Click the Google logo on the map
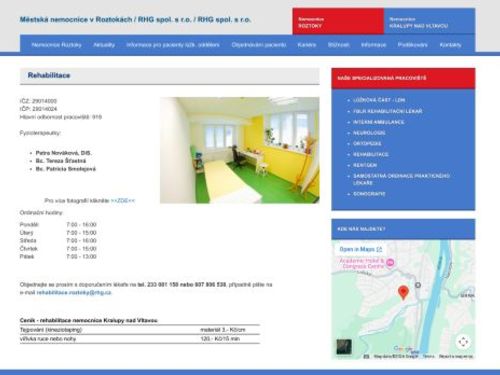This screenshot has width=500, height=375. [x=403, y=349]
